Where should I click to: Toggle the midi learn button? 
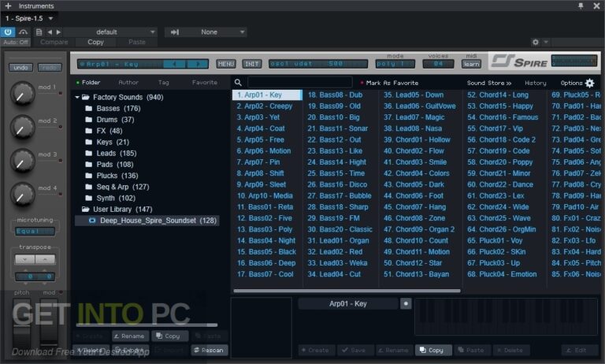472,64
